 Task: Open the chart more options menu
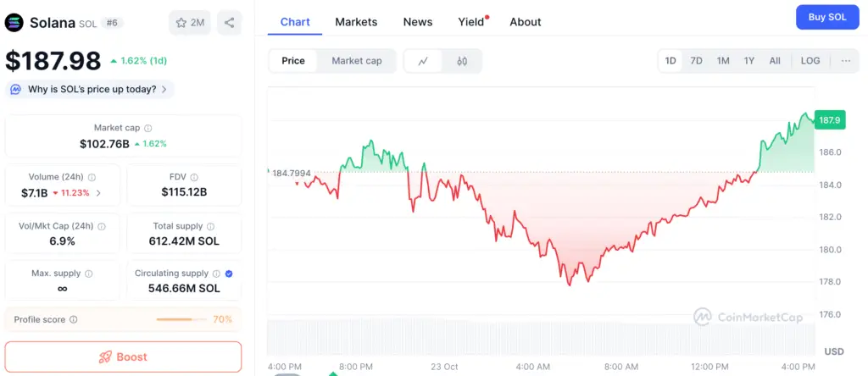tap(846, 61)
